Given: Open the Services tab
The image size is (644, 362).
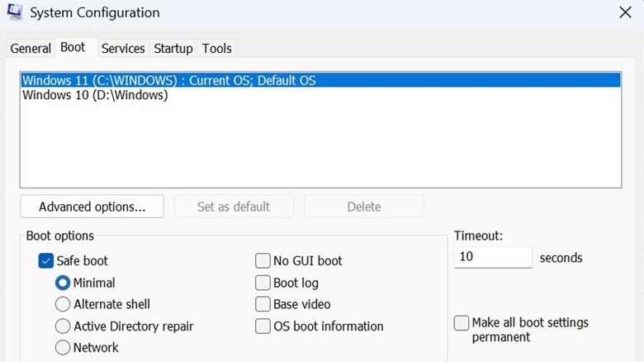Looking at the screenshot, I should click(x=123, y=49).
